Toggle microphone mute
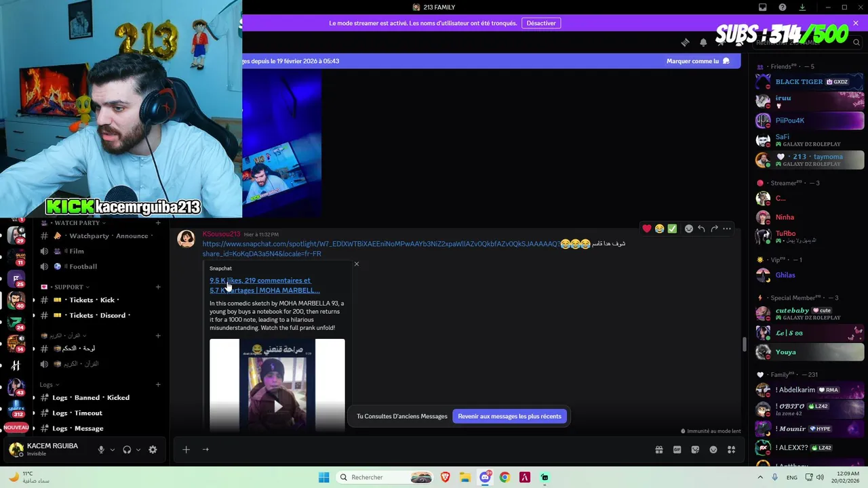This screenshot has height=488, width=868. [101, 449]
